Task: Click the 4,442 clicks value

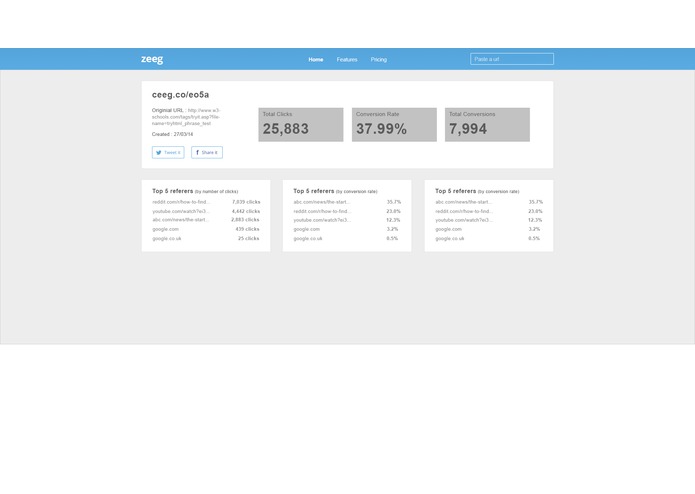Action: 246,211
